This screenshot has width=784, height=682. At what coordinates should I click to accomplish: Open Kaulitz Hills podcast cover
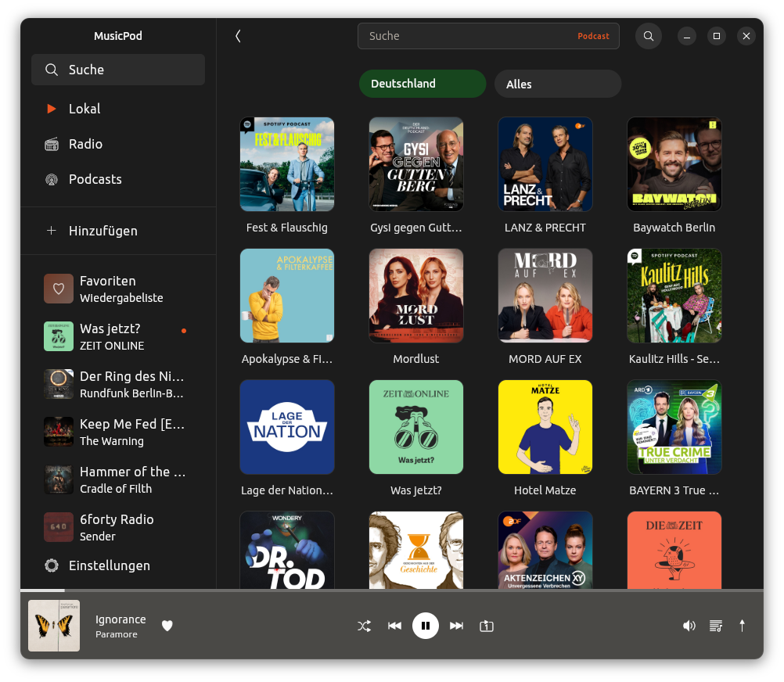pyautogui.click(x=674, y=296)
